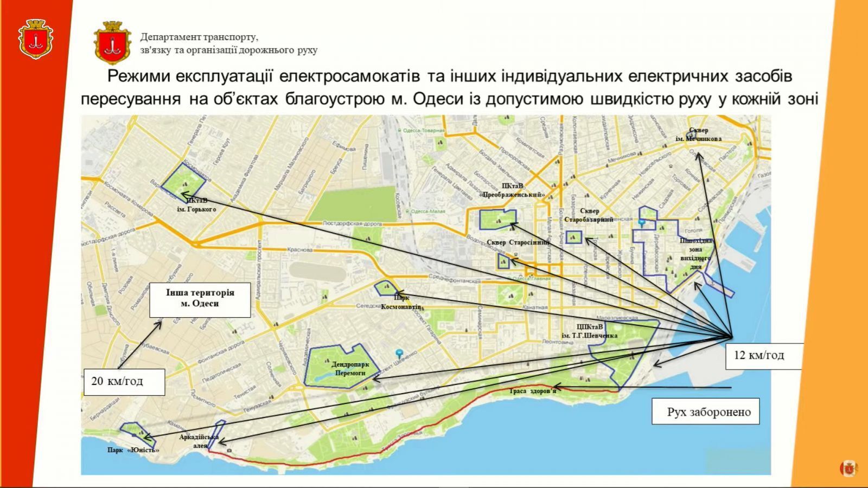Click the slide title 'Режими експлуатації електросамокатів'
Viewport: 868px width, 488px height.
pos(449,87)
